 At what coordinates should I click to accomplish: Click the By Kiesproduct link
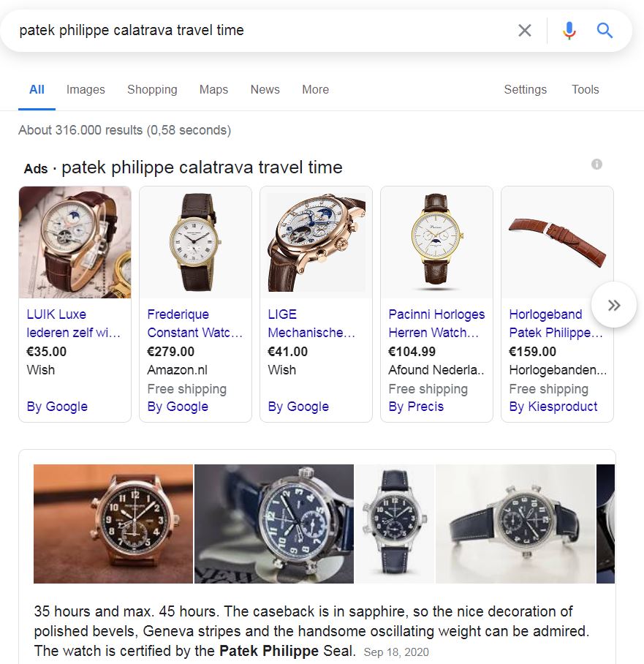click(x=553, y=407)
